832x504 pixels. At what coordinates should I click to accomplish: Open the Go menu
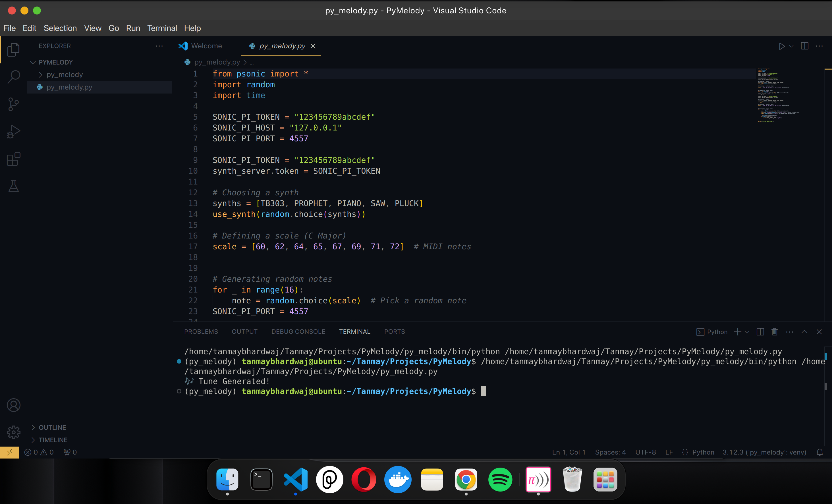click(114, 28)
